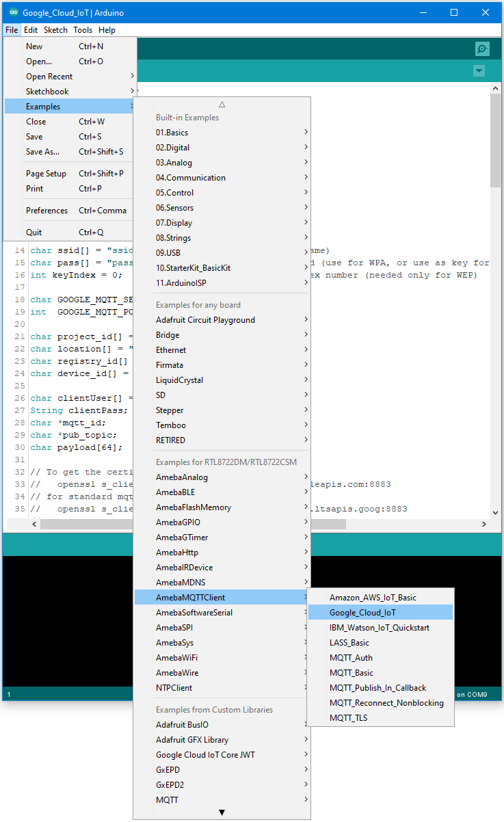Image resolution: width=504 pixels, height=822 pixels.
Task: Open the Tools menu
Action: tap(83, 30)
